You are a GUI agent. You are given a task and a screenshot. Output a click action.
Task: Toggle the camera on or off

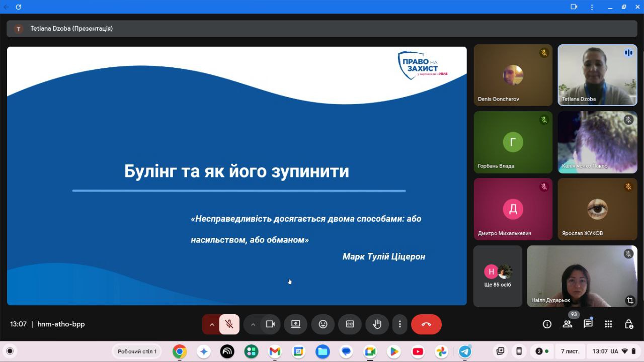pos(270,324)
